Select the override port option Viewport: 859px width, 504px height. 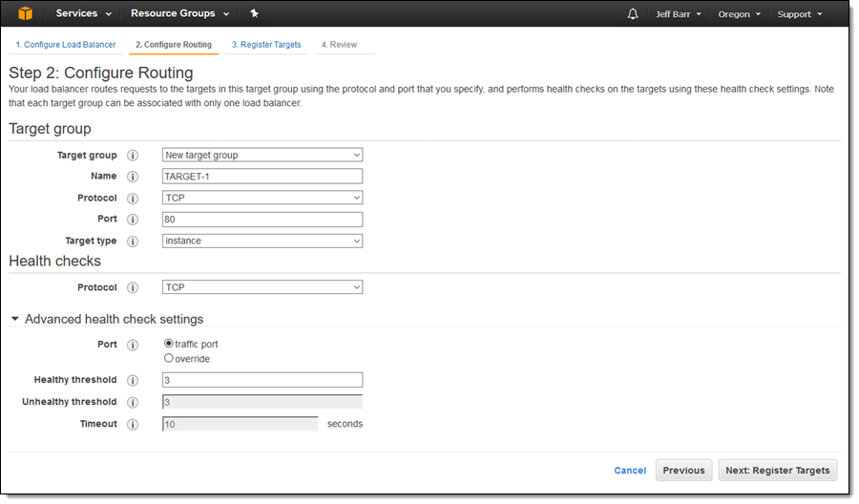169,359
